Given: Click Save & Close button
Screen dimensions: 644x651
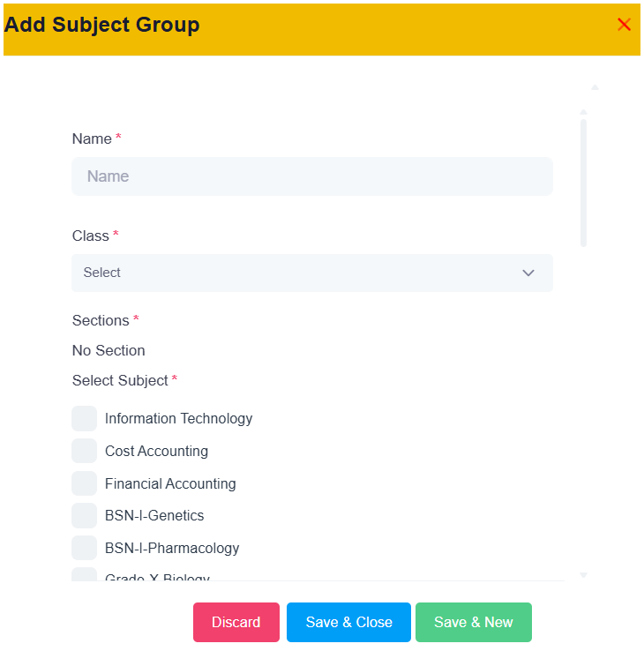Looking at the screenshot, I should click(x=348, y=622).
